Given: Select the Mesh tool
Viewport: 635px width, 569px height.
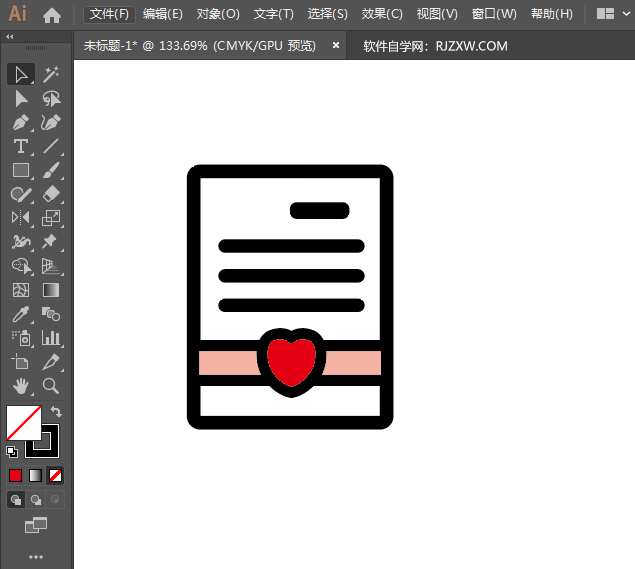Looking at the screenshot, I should coord(21,290).
